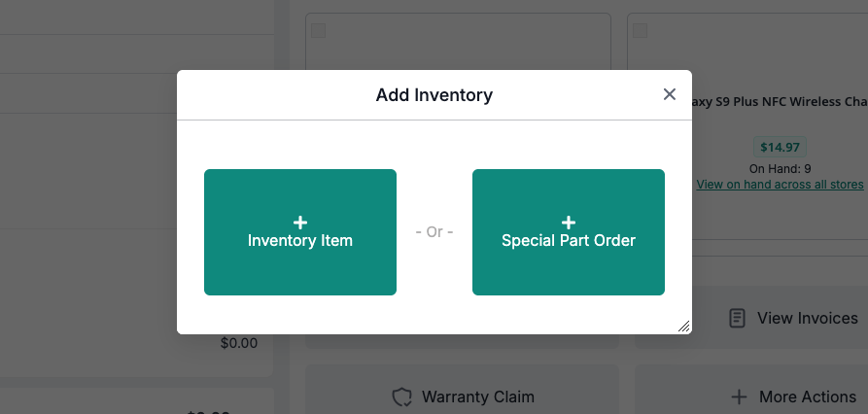Click the Warranty Claim shield icon
The width and height of the screenshot is (868, 414).
click(x=401, y=397)
